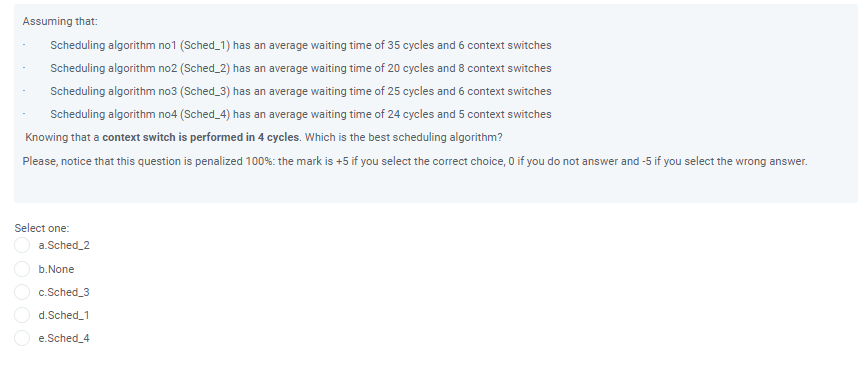858x370 pixels.
Task: Click the Sched_3 line with 25 cycles
Action: (x=301, y=91)
